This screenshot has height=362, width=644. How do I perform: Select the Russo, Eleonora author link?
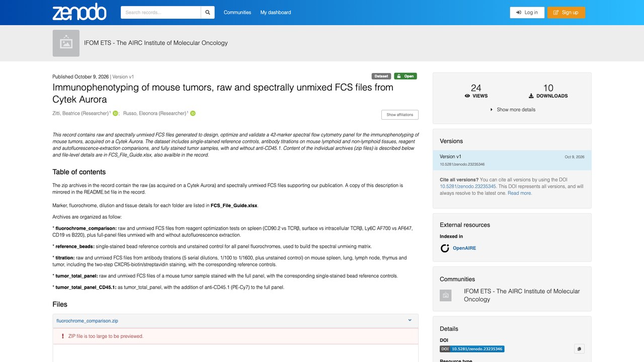pos(154,114)
